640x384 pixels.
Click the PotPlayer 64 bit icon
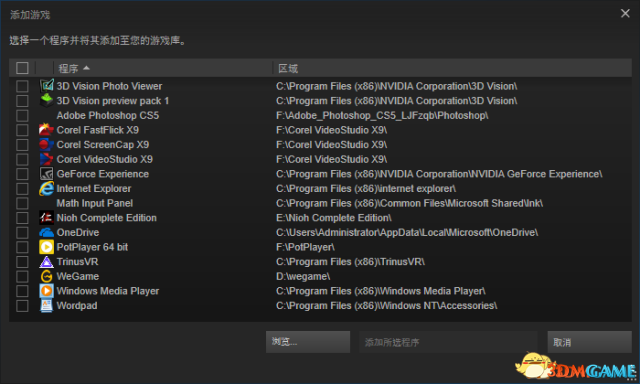pyautogui.click(x=47, y=247)
